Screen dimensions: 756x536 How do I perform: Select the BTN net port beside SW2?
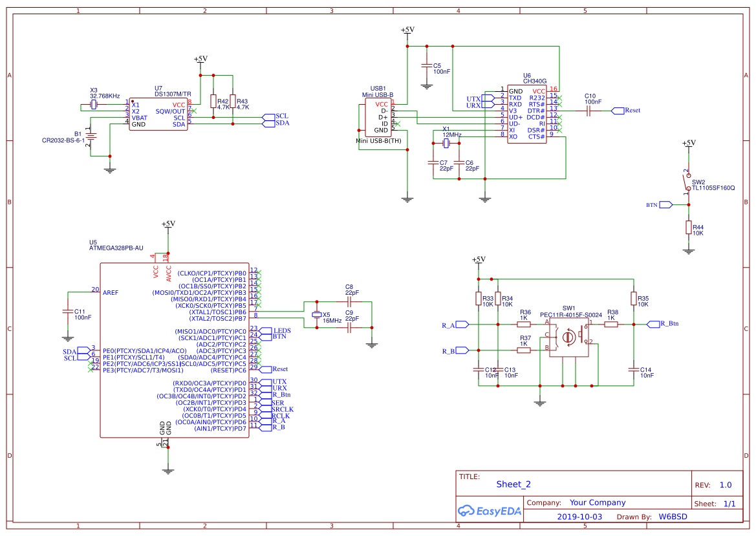(664, 204)
